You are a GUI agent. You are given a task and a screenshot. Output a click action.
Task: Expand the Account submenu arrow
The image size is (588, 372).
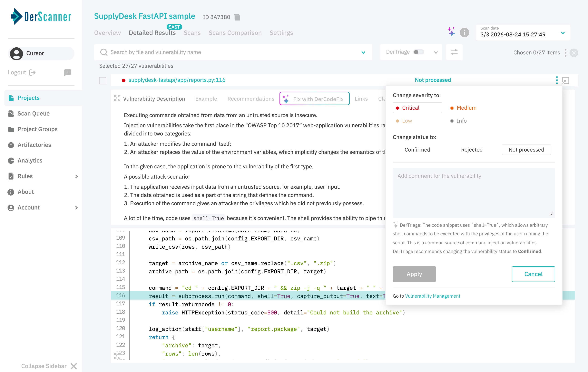pyautogui.click(x=76, y=208)
